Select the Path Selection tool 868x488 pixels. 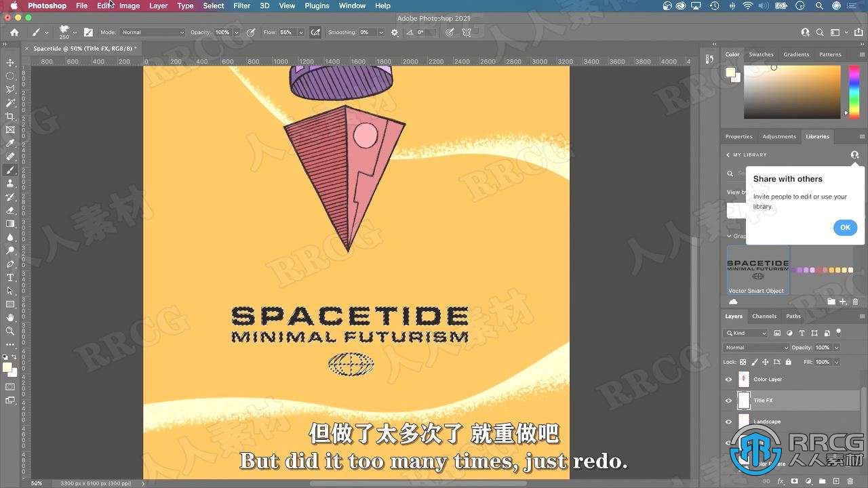tap(10, 291)
